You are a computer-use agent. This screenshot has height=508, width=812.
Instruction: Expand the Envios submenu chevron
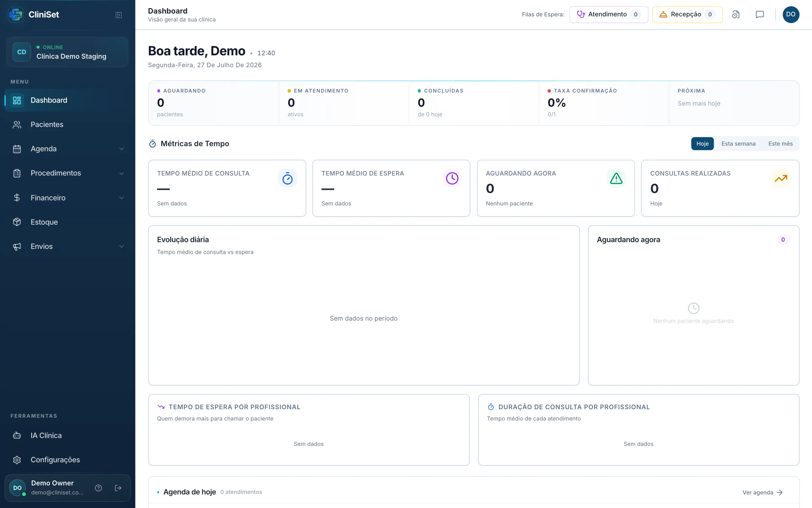(x=122, y=246)
